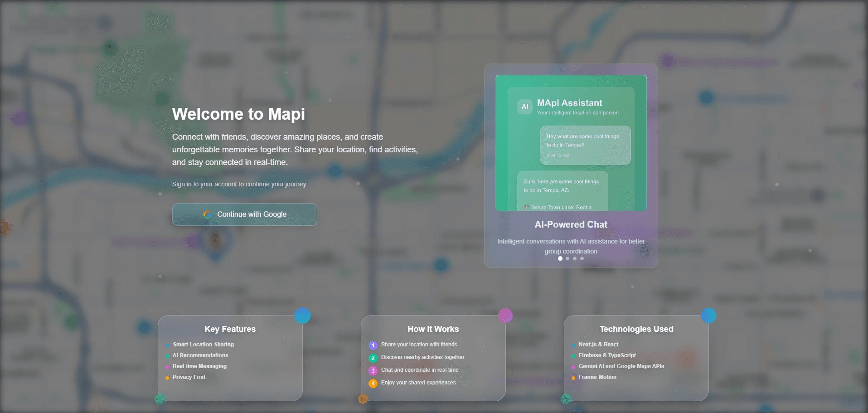Click the blue orb on Technologies Used card

pos(708,316)
